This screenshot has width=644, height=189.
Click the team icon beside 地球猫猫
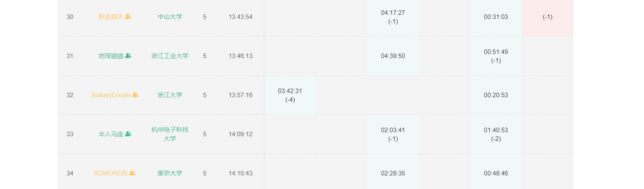[x=128, y=56]
